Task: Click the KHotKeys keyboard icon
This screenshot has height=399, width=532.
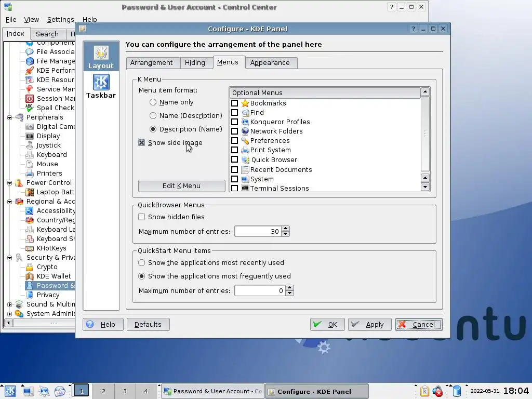Action: (x=30, y=248)
